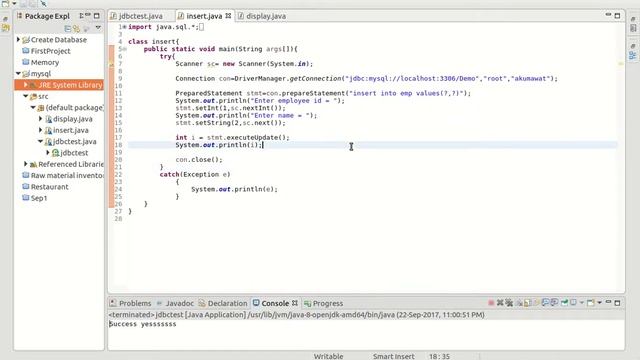This screenshot has height=360, width=640.
Task: Open the Declaration tab
Action: click(x=227, y=303)
